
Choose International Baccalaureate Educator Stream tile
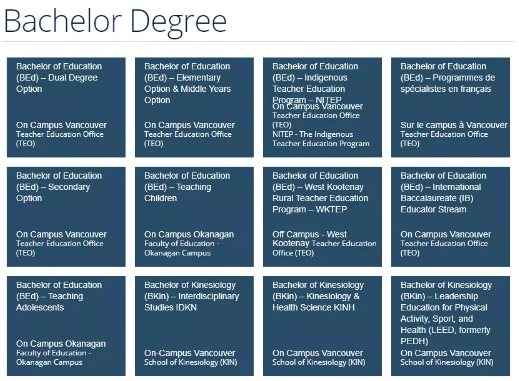[450, 217]
